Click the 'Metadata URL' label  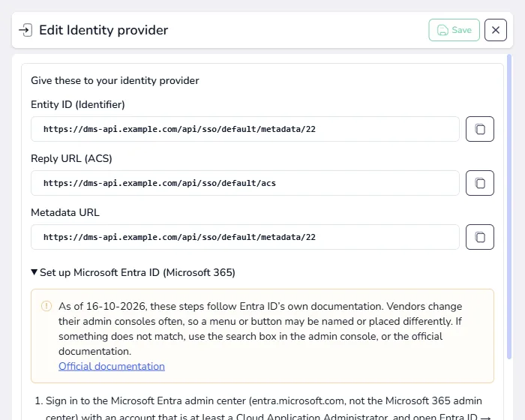click(x=65, y=212)
